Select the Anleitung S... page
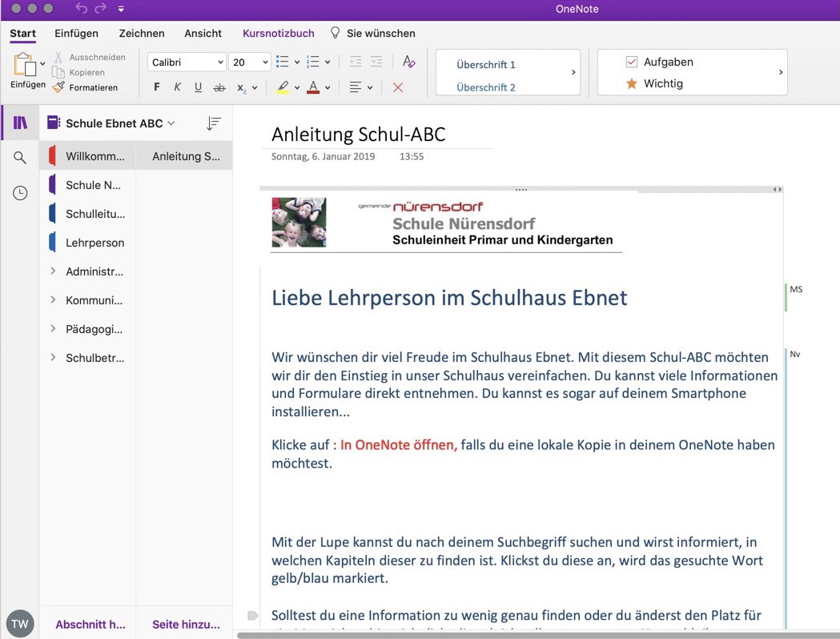 pyautogui.click(x=184, y=156)
